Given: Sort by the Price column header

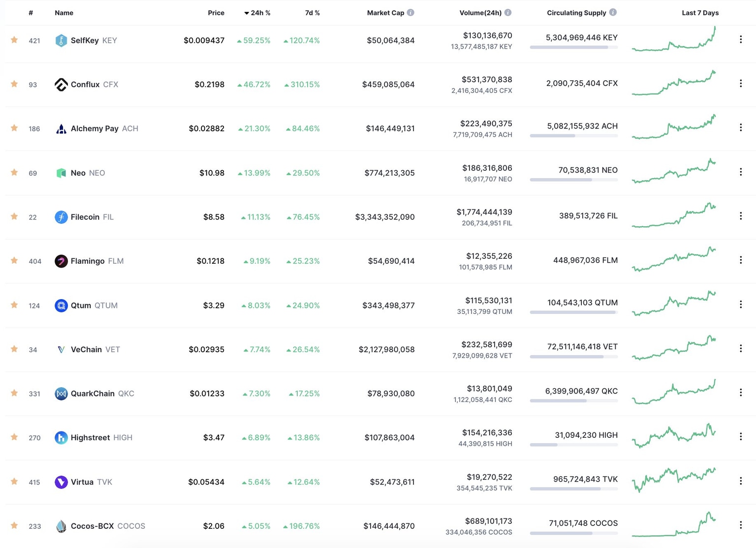Looking at the screenshot, I should click(216, 13).
